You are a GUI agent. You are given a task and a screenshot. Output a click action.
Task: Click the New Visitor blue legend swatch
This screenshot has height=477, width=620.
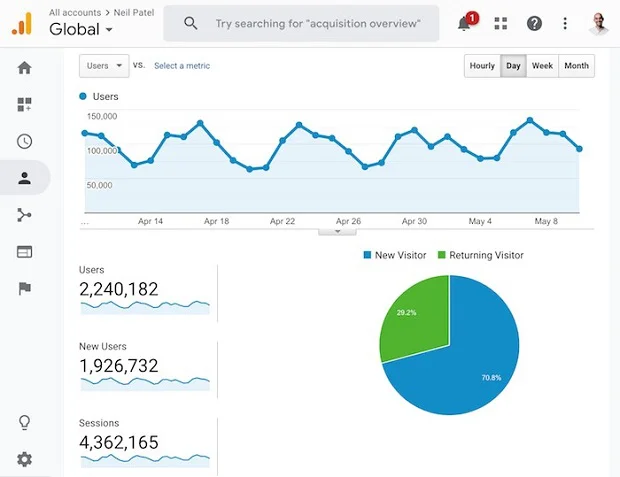coord(366,255)
